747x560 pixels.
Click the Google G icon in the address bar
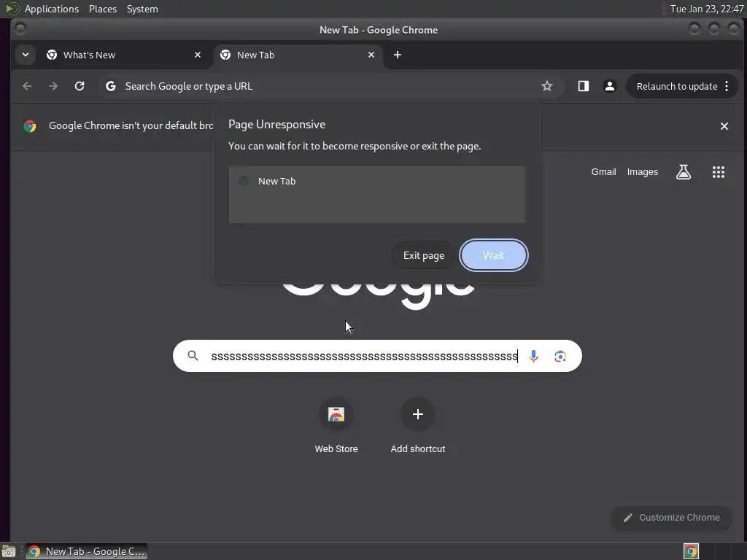[111, 86]
